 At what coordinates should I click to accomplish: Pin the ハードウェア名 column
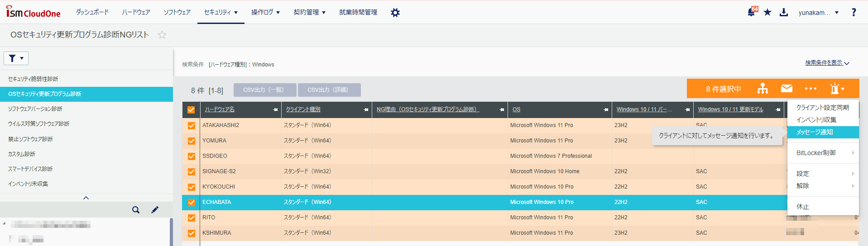[275, 110]
